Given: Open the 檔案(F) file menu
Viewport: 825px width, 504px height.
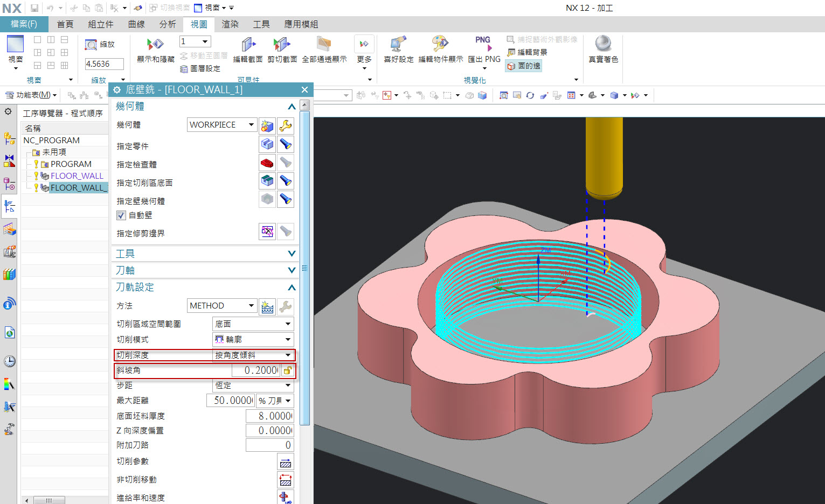Looking at the screenshot, I should pos(24,24).
